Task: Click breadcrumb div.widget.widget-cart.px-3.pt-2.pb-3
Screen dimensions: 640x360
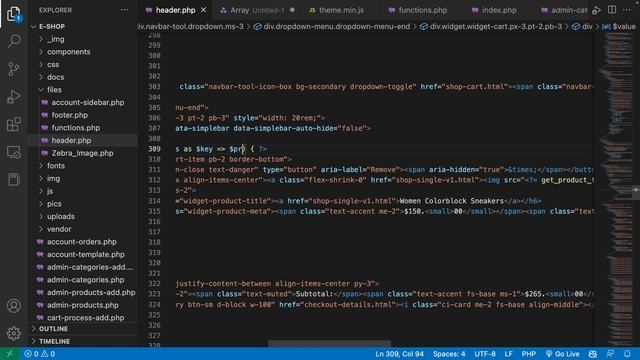Action: point(496,27)
